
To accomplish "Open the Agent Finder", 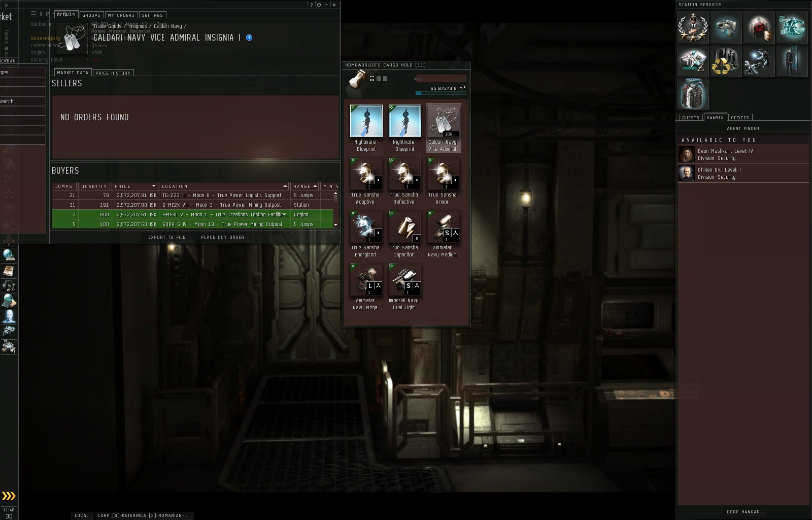I will click(x=743, y=128).
